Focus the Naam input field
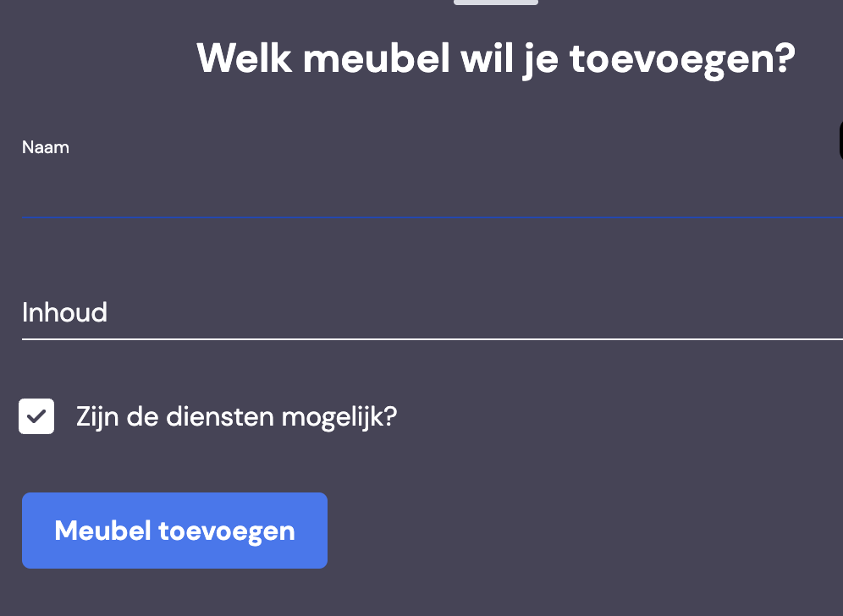843x616 pixels. click(x=433, y=178)
